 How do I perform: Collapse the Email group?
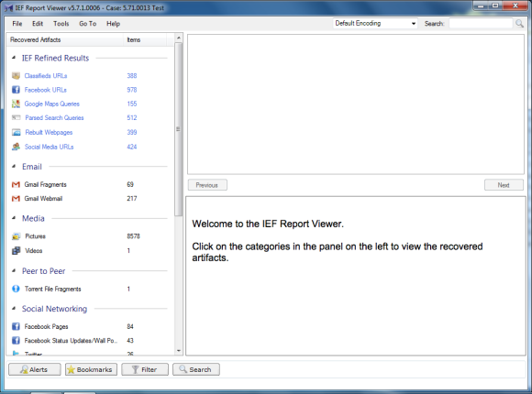coord(14,166)
